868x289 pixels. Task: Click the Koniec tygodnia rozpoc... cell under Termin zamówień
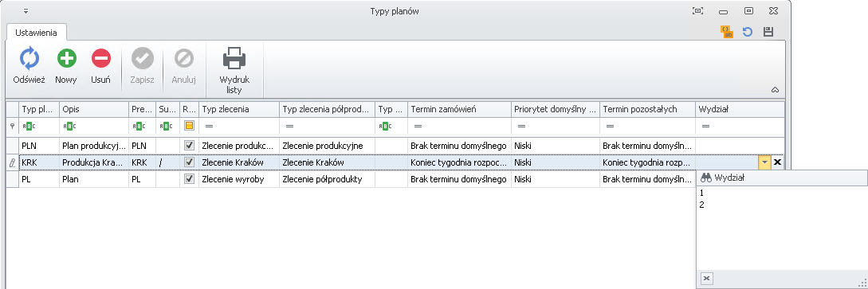(459, 162)
